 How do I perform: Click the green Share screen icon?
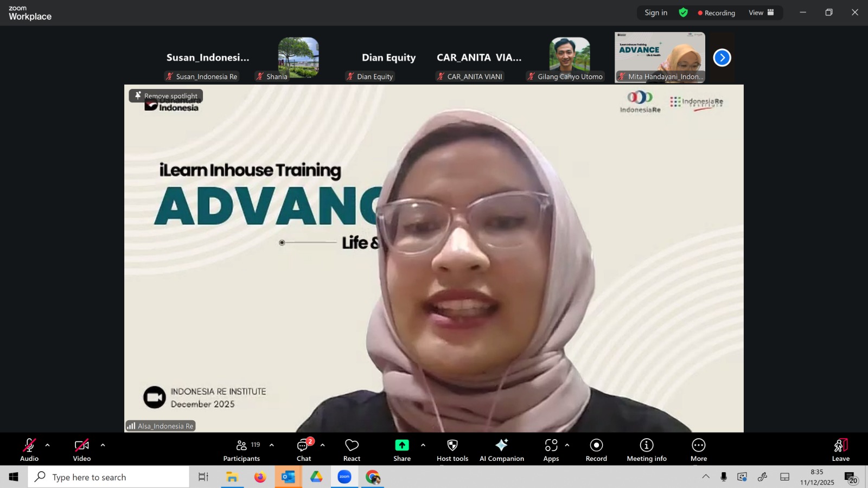tap(401, 445)
